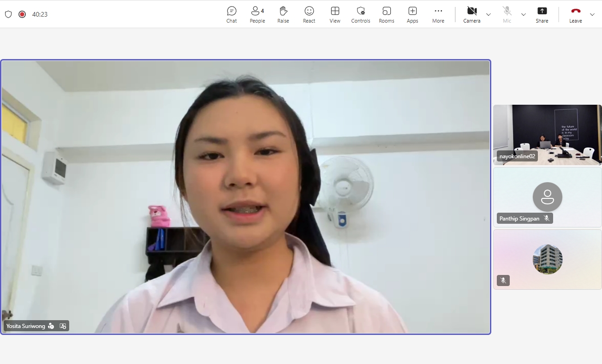Click the shield security icon
Viewport: 602px width, 364px height.
tap(8, 14)
